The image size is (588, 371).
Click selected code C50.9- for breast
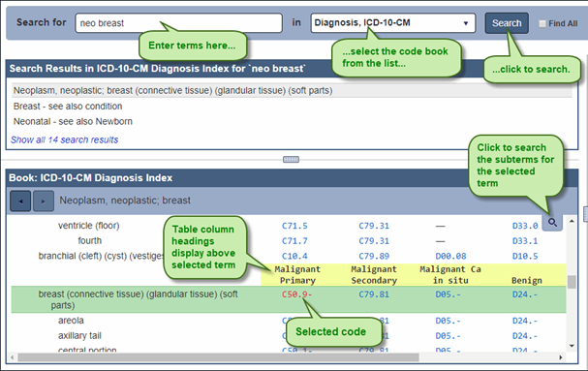296,294
